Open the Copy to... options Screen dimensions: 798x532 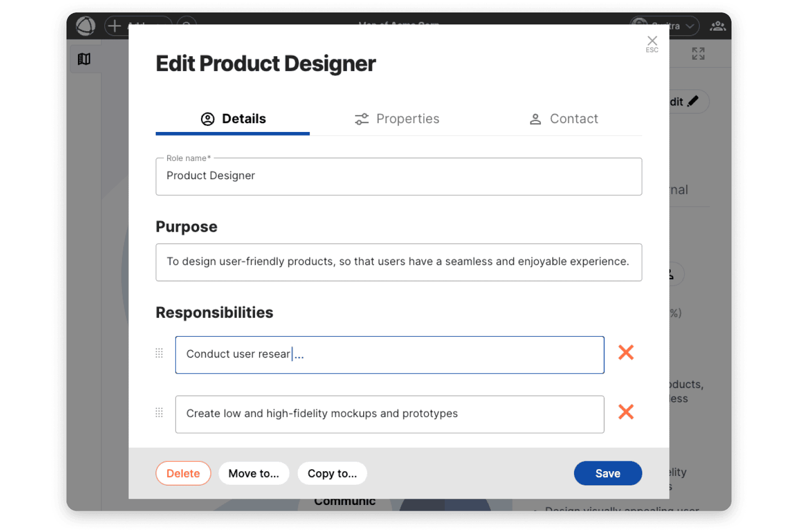coord(332,473)
